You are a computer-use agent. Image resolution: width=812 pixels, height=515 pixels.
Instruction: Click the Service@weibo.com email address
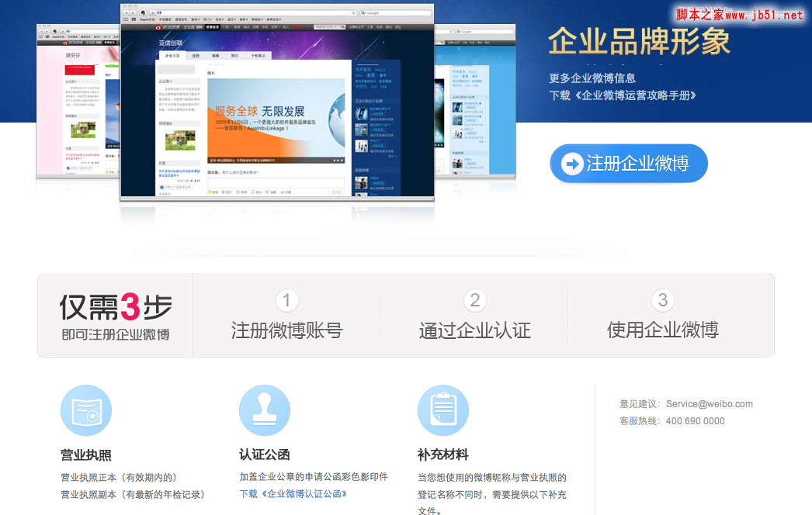[710, 404]
